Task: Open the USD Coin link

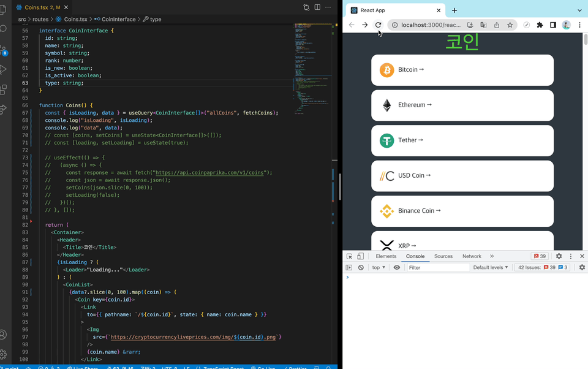Action: pyautogui.click(x=462, y=176)
